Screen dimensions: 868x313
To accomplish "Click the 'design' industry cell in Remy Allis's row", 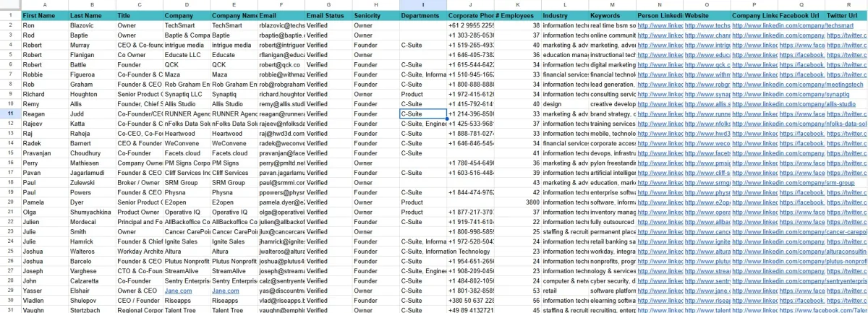I will (564, 105).
